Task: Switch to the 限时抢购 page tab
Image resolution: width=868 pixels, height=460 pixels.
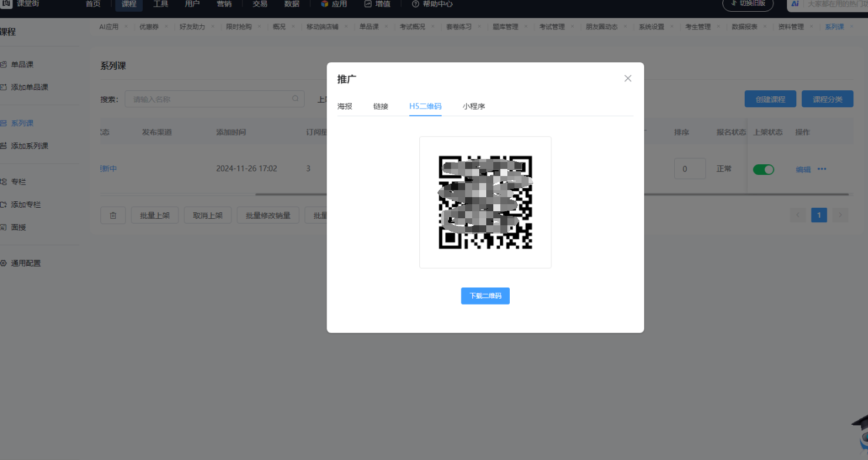Action: (x=238, y=27)
